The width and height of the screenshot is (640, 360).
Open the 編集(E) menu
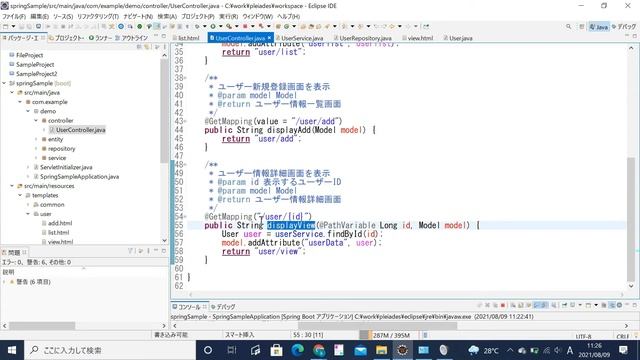point(40,16)
